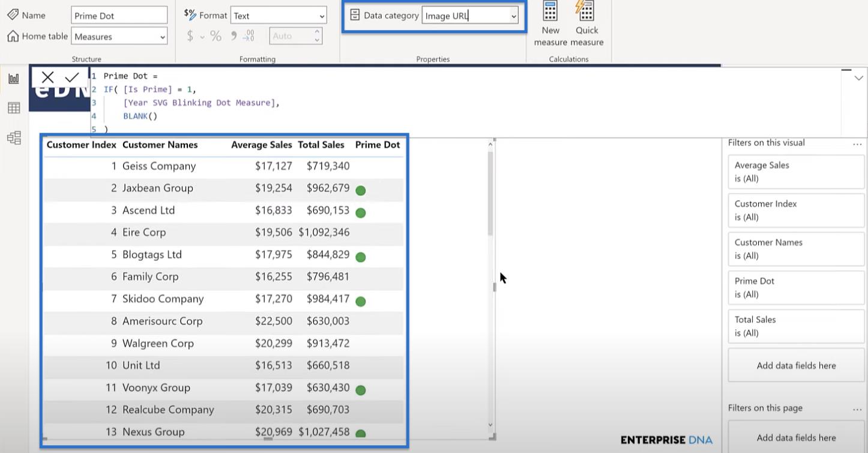
Task: Click Add data fields here under page filters
Action: [796, 437]
